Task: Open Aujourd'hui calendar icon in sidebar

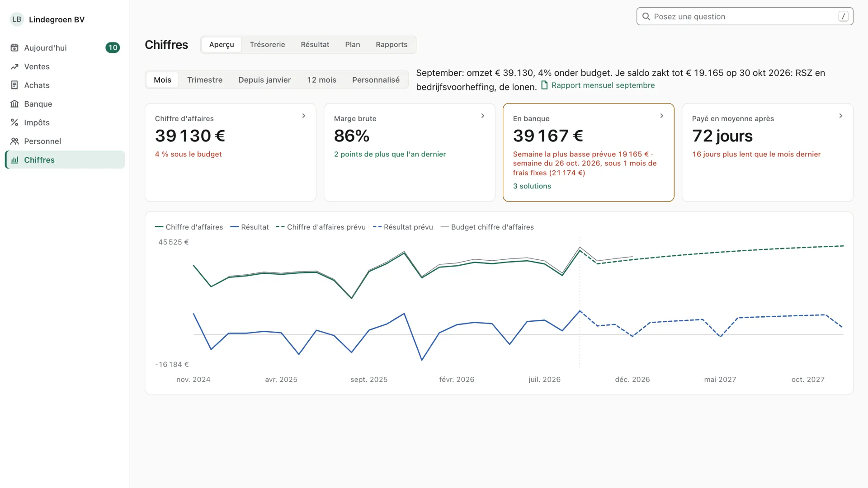Action: click(14, 48)
